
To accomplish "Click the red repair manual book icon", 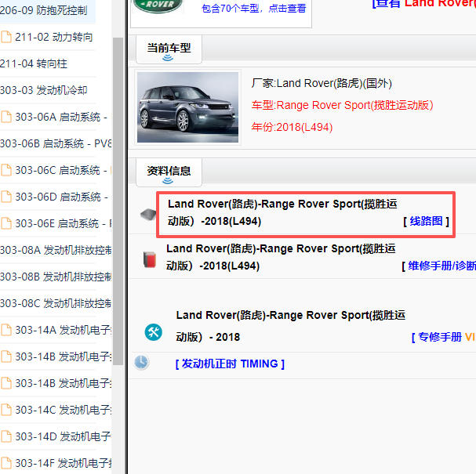I will [150, 259].
